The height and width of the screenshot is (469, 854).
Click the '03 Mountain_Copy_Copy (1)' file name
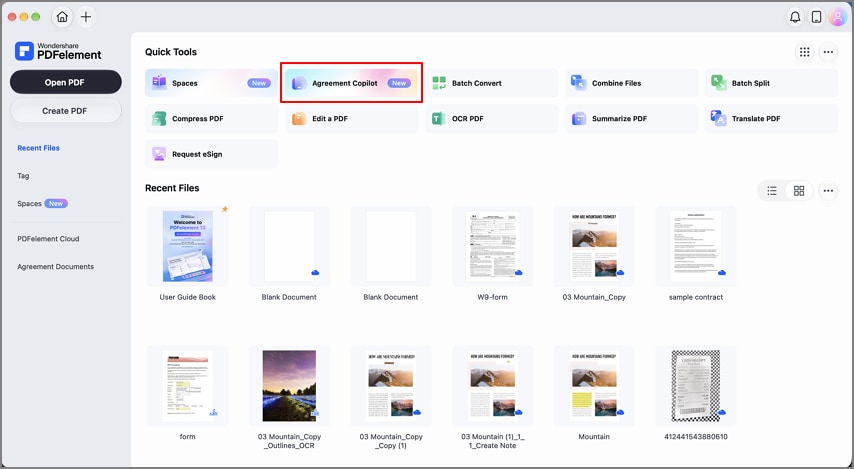point(391,441)
